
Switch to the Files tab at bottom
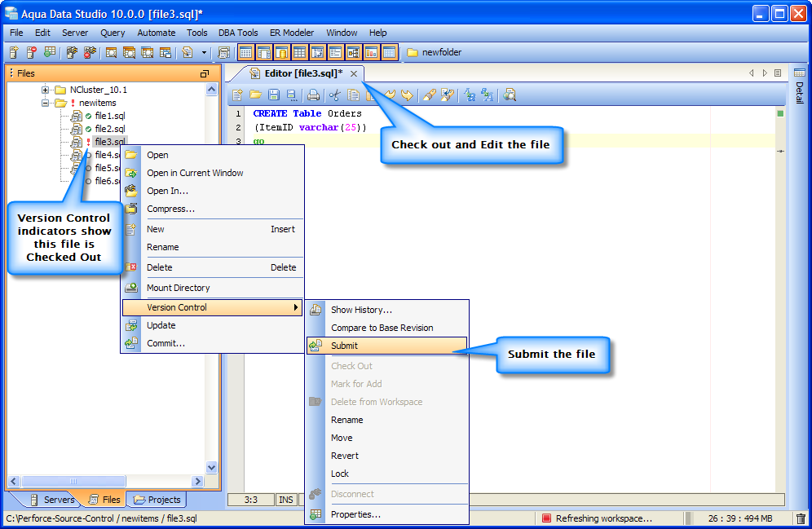coord(105,500)
